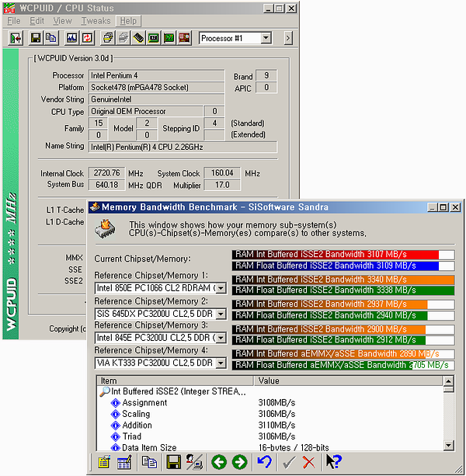
Task: Click the Platform field Socket478
Action: tap(156, 88)
